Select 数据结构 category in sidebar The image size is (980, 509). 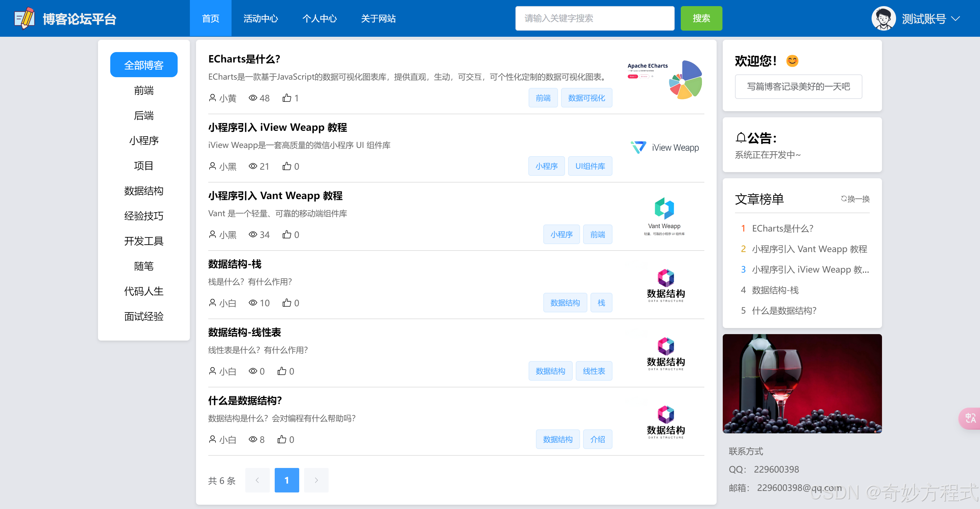(144, 190)
